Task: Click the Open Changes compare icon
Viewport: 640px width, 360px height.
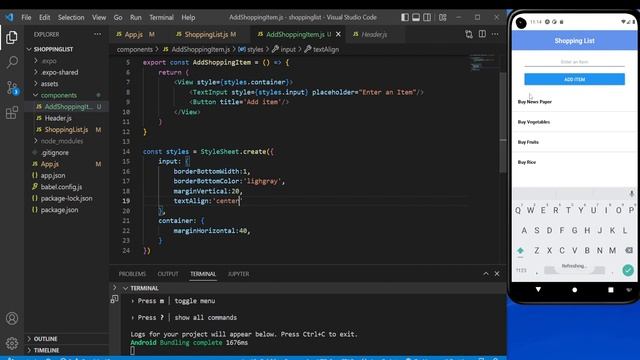Action: 469,34
